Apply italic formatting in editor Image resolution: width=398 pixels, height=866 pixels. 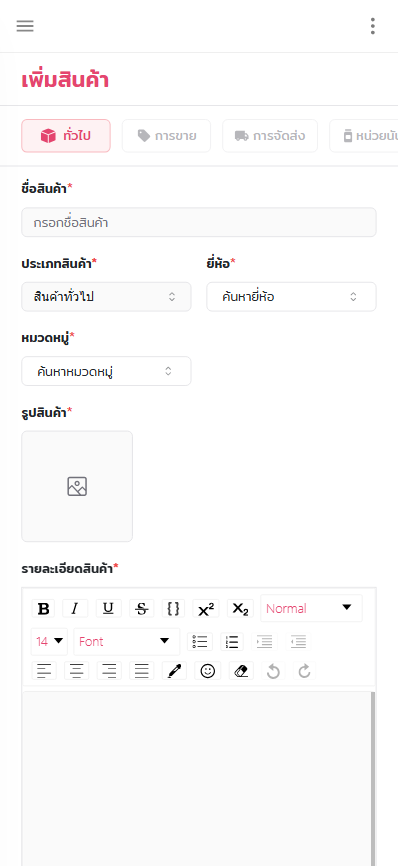(x=75, y=609)
